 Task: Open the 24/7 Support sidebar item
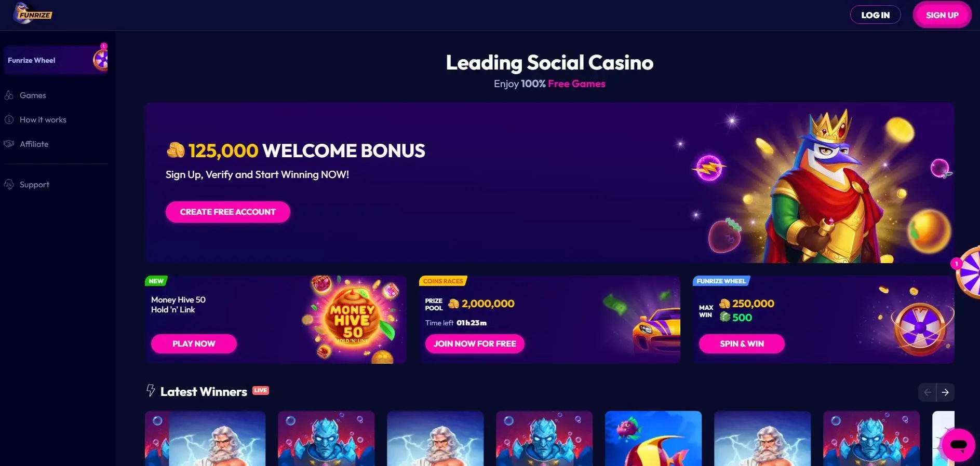pyautogui.click(x=34, y=185)
